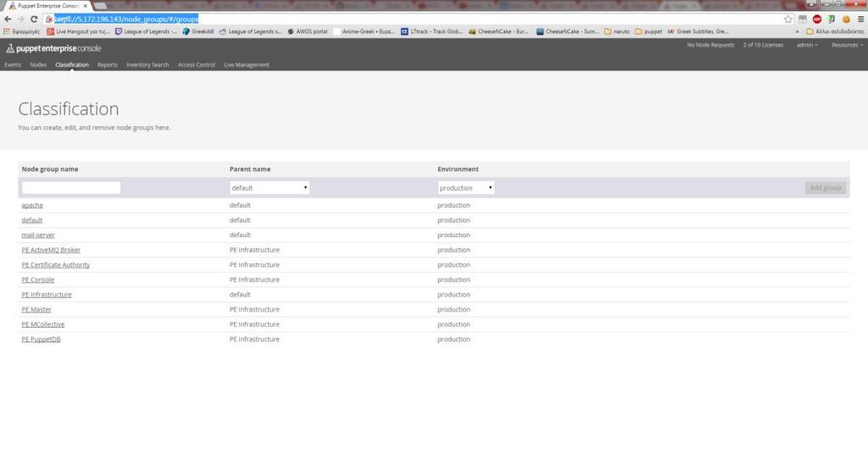The height and width of the screenshot is (471, 868).
Task: Click the insecure certificate lock icon
Action: tap(48, 19)
